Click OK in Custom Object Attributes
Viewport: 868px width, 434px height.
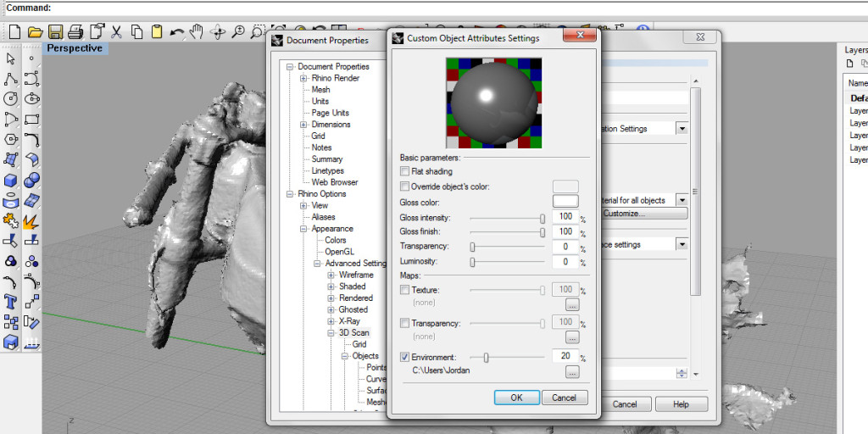(516, 398)
